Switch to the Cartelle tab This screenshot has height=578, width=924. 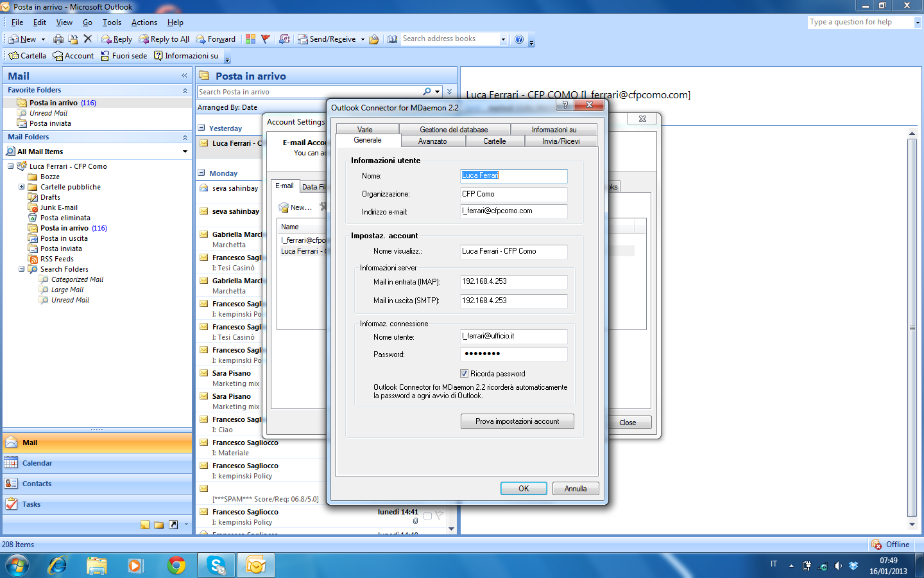495,141
